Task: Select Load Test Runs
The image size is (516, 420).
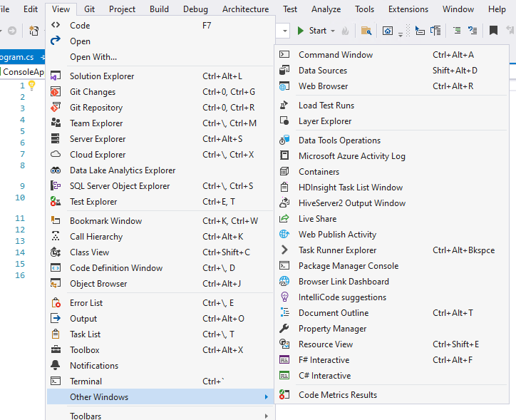Action: pyautogui.click(x=391, y=106)
